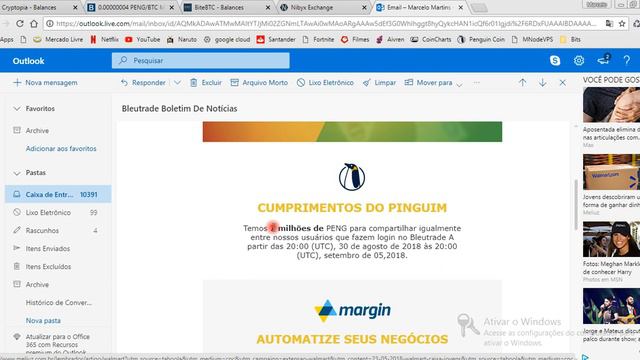Go to next message with down arrow
This screenshot has width=640, height=360.
[x=542, y=82]
